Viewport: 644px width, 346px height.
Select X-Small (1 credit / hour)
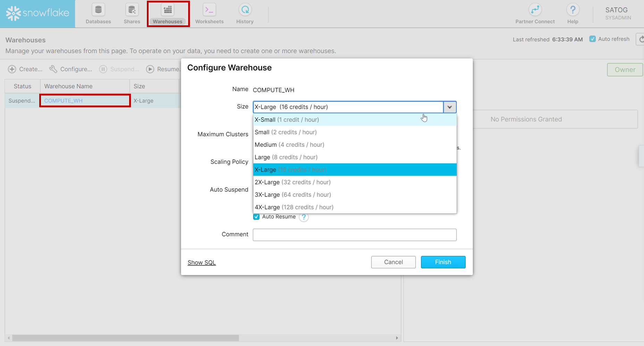(355, 120)
